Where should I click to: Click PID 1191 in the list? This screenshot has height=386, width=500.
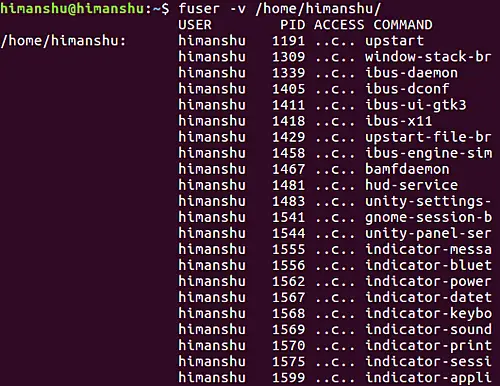[x=288, y=41]
